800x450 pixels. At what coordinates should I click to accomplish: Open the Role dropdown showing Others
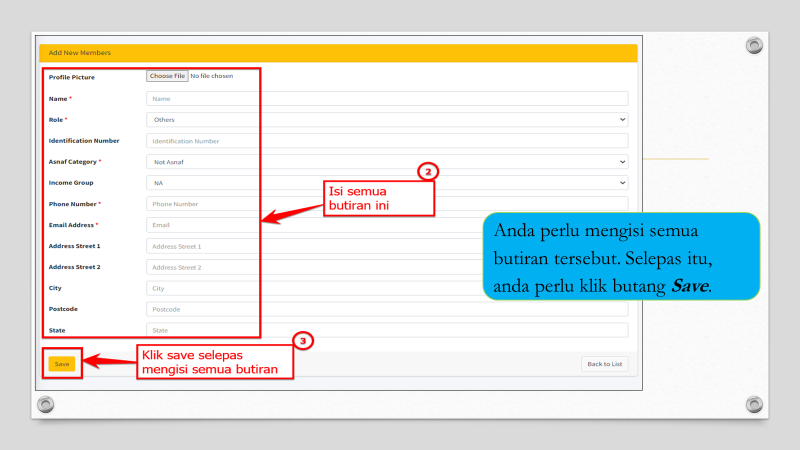[387, 119]
